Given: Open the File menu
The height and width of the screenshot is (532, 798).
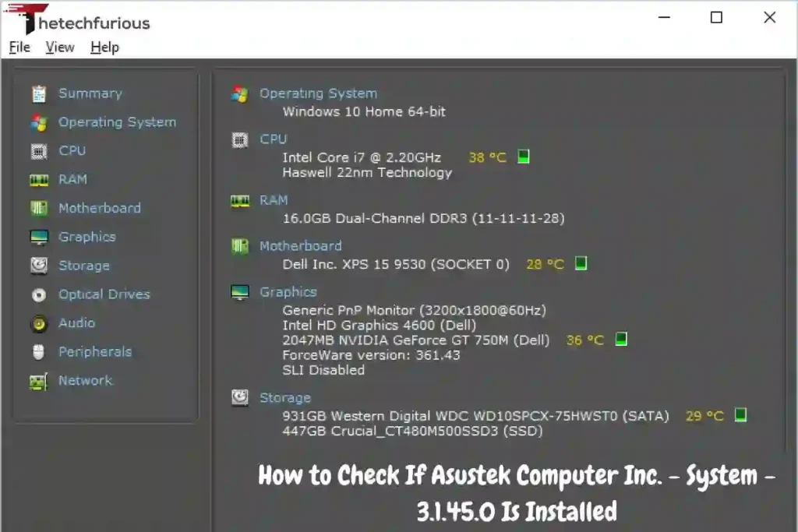Looking at the screenshot, I should [x=19, y=47].
